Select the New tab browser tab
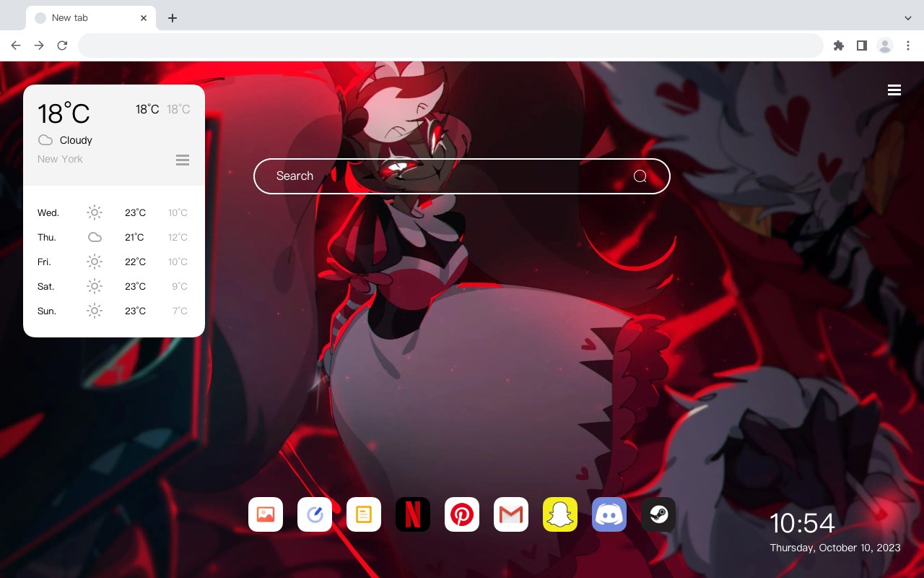The image size is (924, 578). [x=91, y=18]
